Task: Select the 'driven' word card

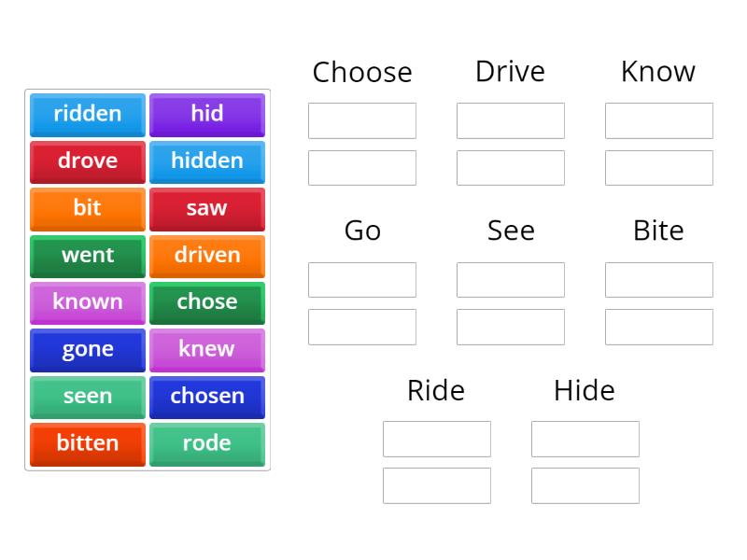Action: coord(207,255)
